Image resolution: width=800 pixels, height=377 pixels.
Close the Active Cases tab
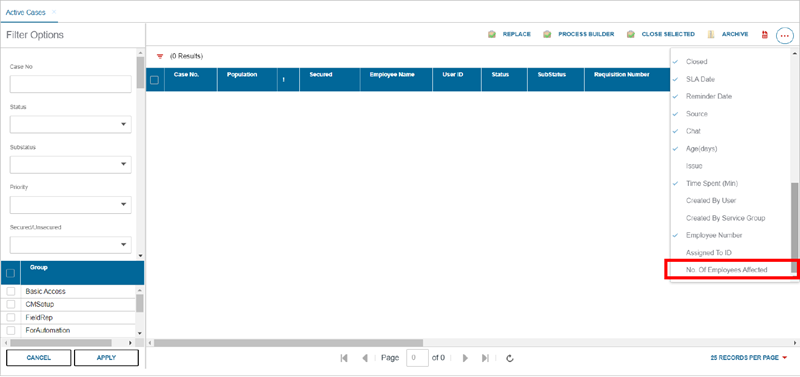coord(54,12)
